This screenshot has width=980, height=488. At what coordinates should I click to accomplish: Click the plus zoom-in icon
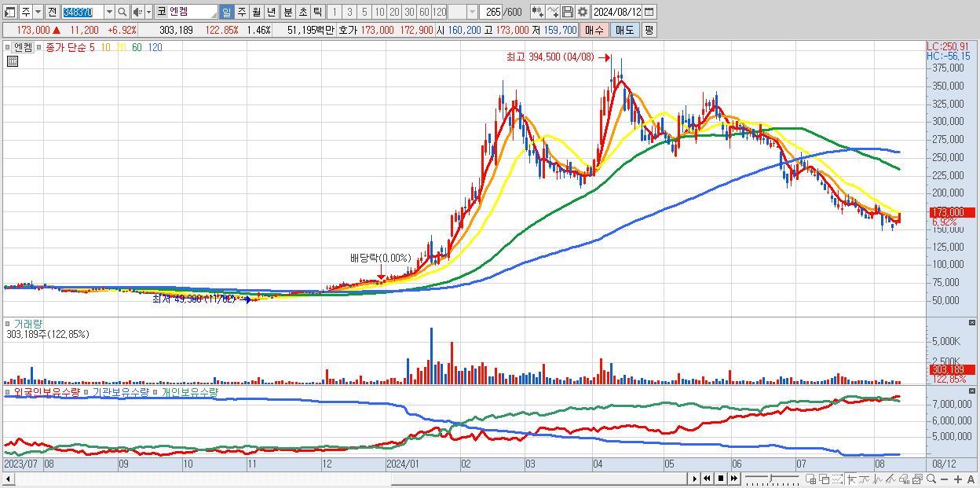pos(957,479)
